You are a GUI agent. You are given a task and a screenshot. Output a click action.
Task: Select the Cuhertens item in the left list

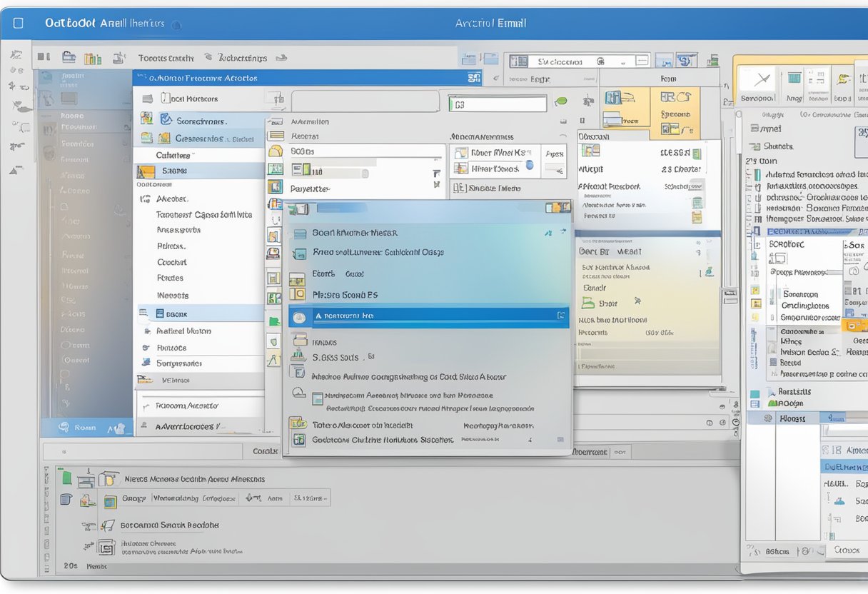174,155
